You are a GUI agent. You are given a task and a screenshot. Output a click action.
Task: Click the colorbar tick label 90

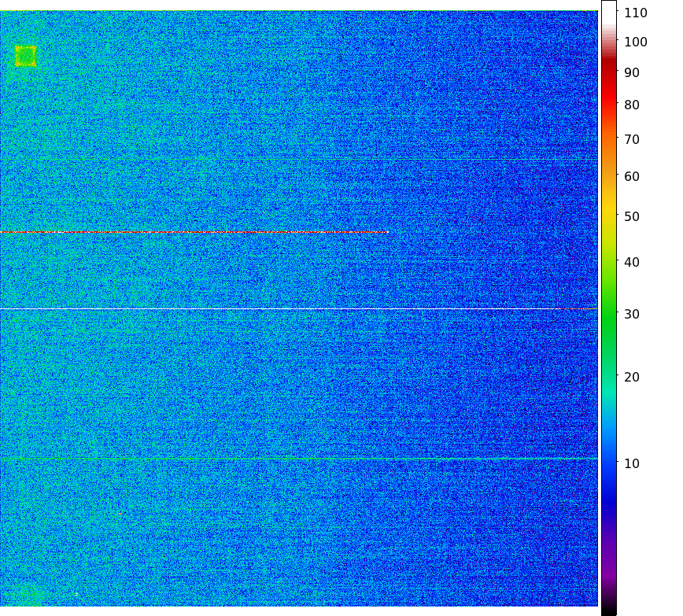pyautogui.click(x=632, y=72)
